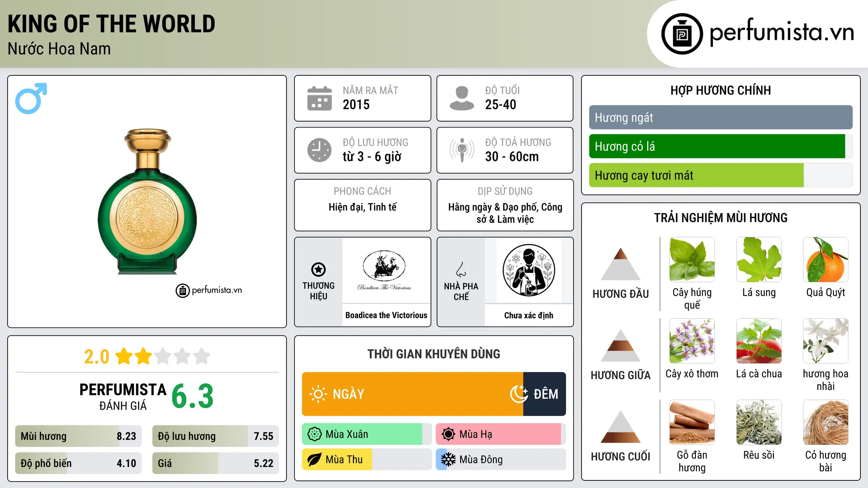
Task: Click the Hương đầu pyramid icon
Action: click(621, 264)
